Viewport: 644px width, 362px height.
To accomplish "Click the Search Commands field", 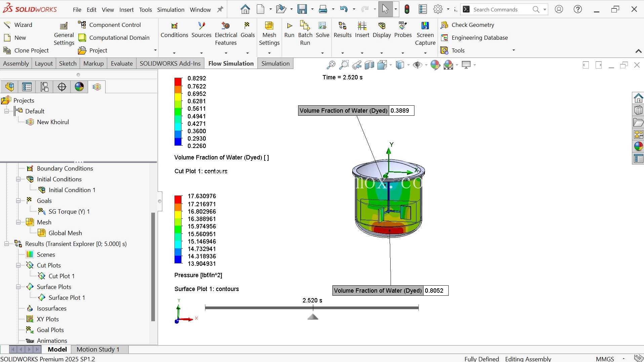I will point(500,9).
